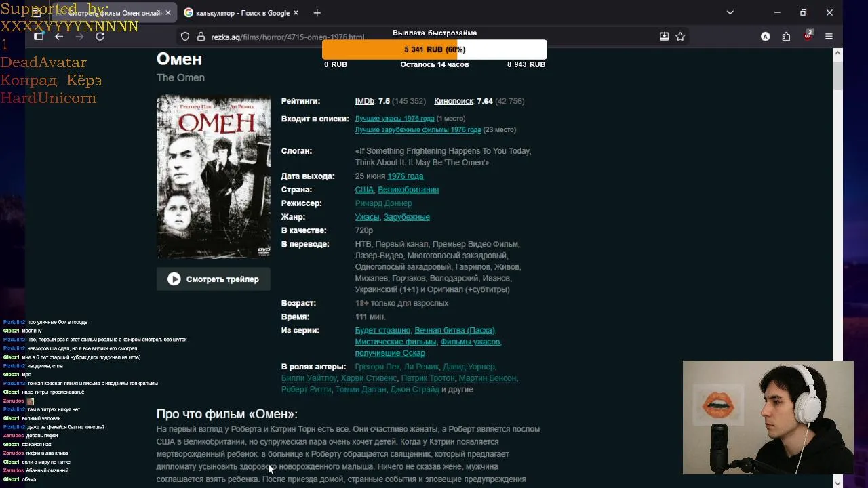Viewport: 868px width, 488px height.
Task: Open actor Патрик Тротон page
Action: point(428,378)
